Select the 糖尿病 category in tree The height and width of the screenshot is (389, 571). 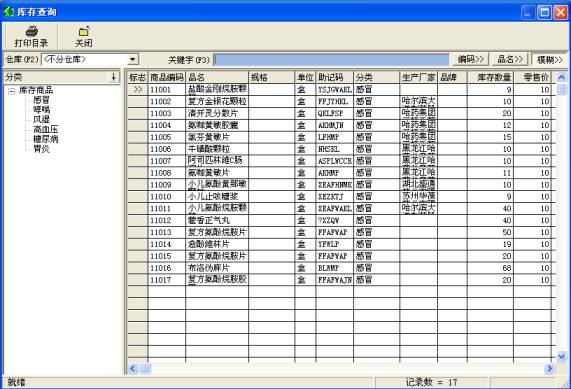point(45,139)
